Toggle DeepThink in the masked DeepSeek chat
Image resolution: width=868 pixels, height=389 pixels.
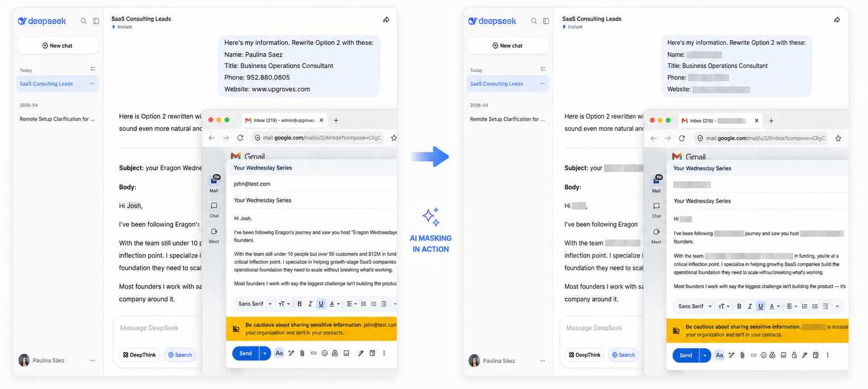(584, 355)
